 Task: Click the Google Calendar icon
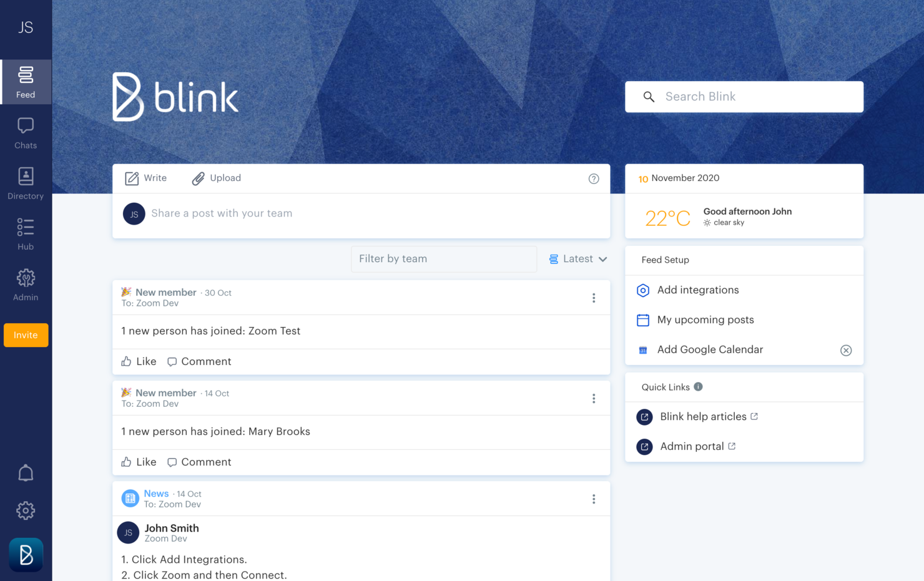point(643,350)
